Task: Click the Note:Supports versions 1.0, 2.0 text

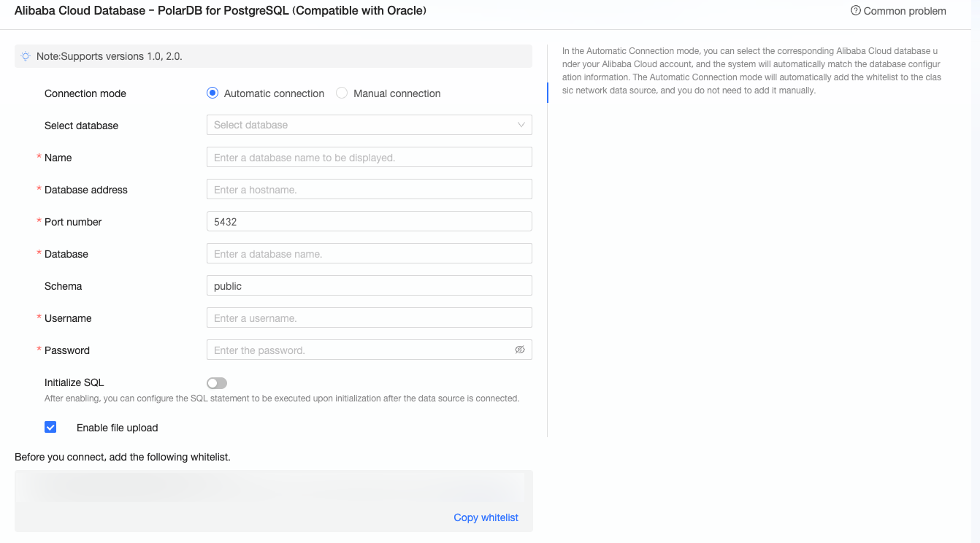Action: [110, 56]
